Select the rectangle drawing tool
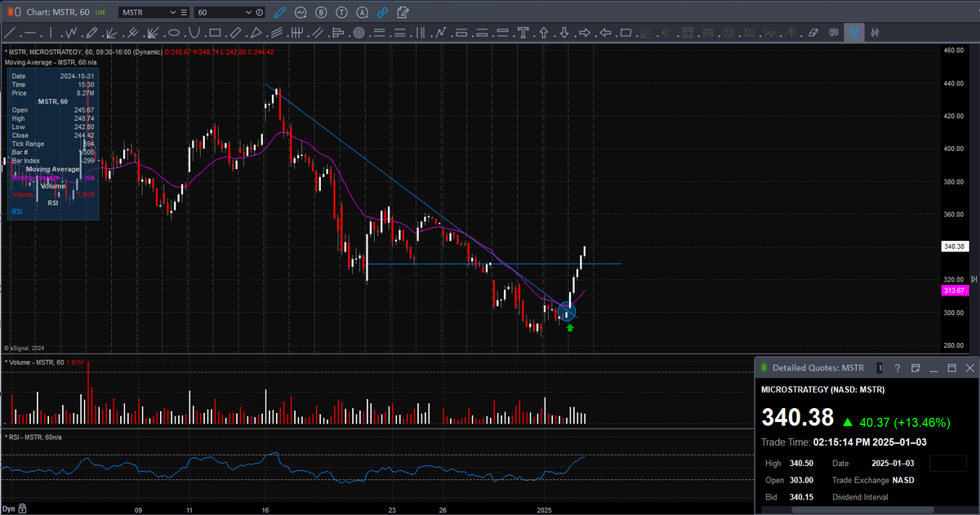Viewport: 980px width, 515px height. 215,33
